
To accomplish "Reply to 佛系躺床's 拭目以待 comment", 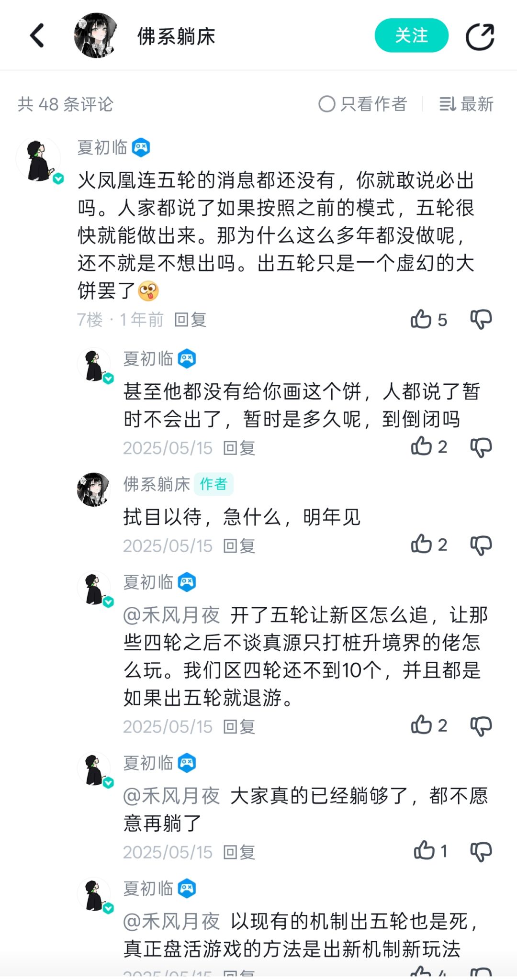I will tap(239, 546).
